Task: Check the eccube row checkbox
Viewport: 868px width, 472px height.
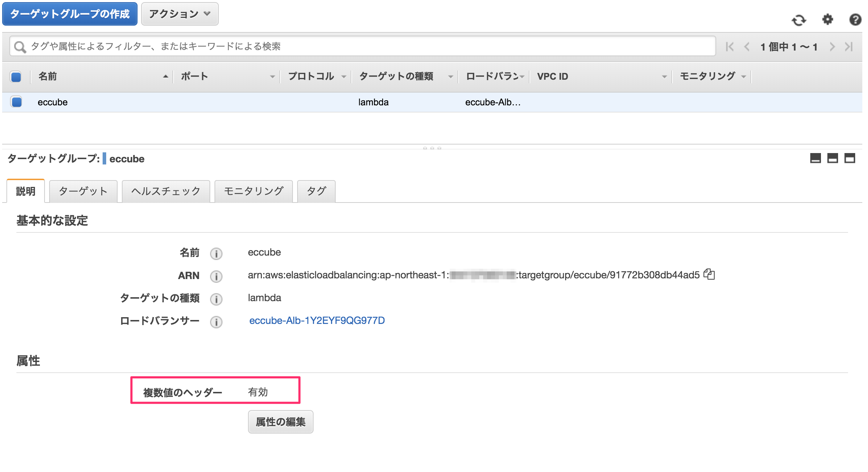Action: (x=16, y=102)
